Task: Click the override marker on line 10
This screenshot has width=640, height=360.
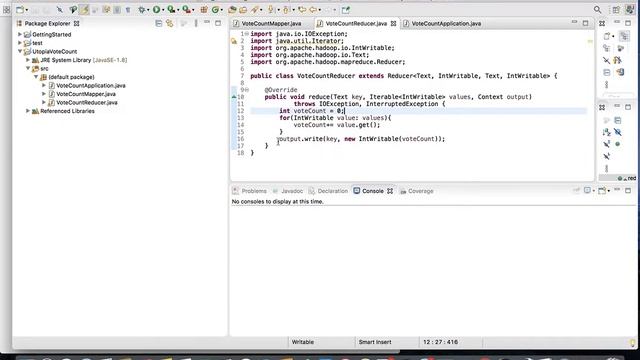Action: click(x=234, y=97)
